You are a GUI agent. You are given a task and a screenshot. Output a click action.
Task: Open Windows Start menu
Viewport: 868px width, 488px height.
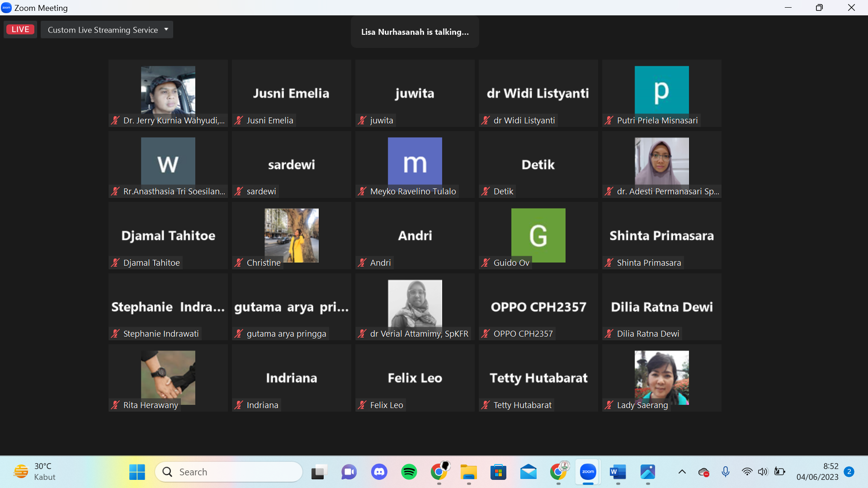point(137,472)
